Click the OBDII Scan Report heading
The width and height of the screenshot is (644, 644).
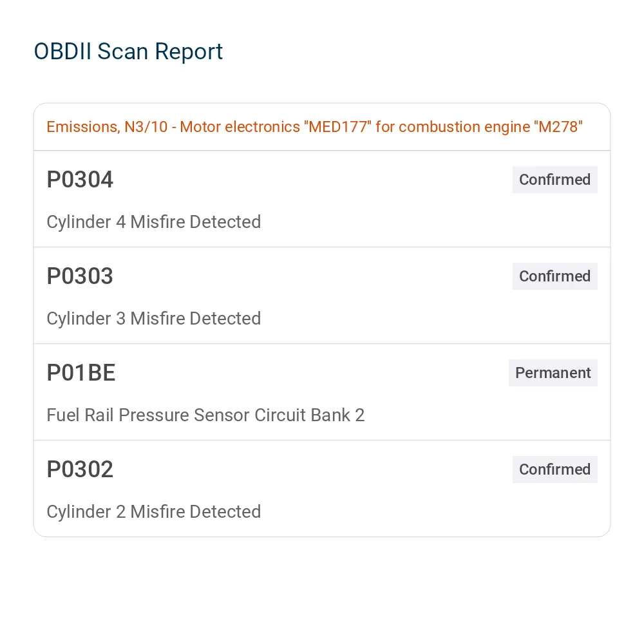coord(128,52)
